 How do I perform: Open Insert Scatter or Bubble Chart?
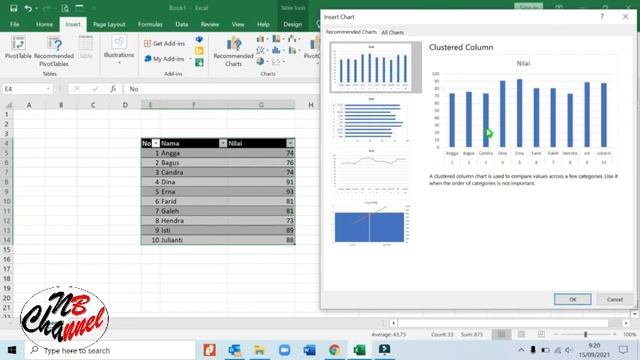point(278,61)
